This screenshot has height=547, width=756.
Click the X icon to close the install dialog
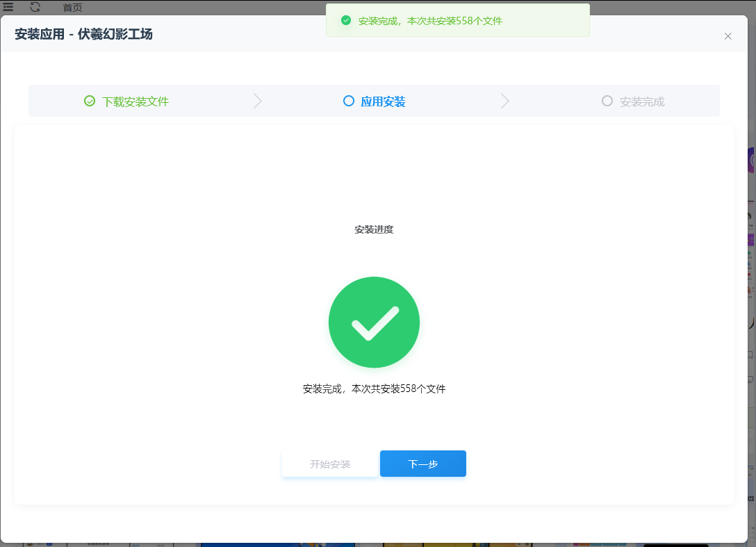728,36
